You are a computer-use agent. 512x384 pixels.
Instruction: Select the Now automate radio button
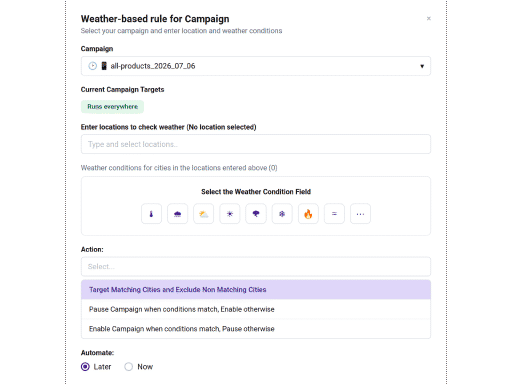(x=129, y=367)
